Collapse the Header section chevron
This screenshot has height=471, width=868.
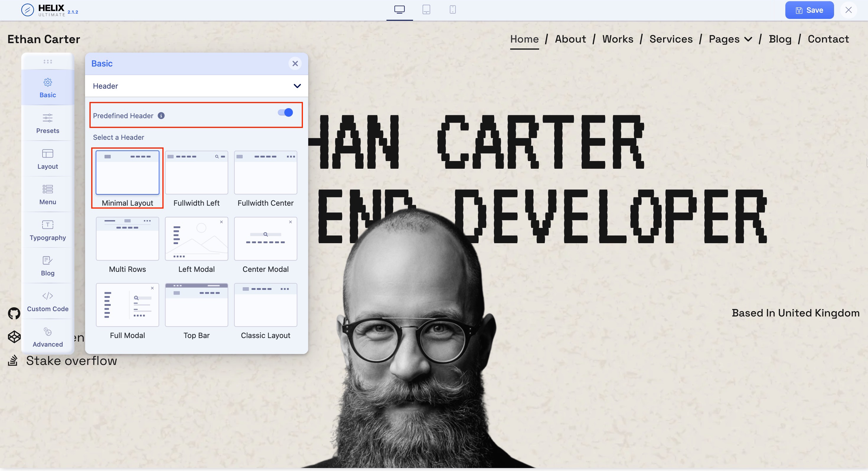pyautogui.click(x=297, y=86)
